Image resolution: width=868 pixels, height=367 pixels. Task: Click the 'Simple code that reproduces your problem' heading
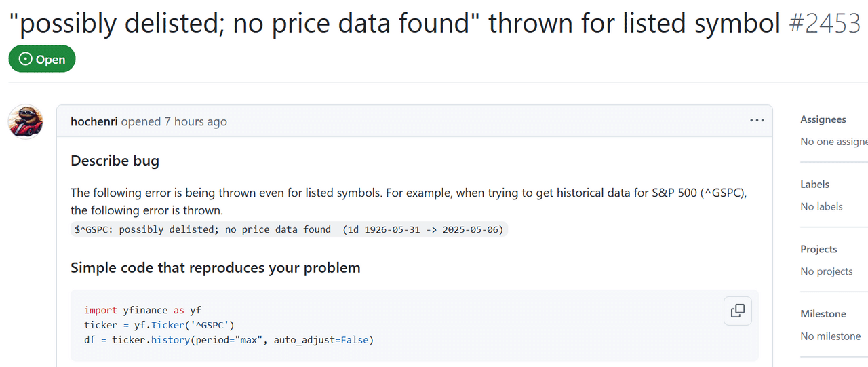click(x=216, y=267)
